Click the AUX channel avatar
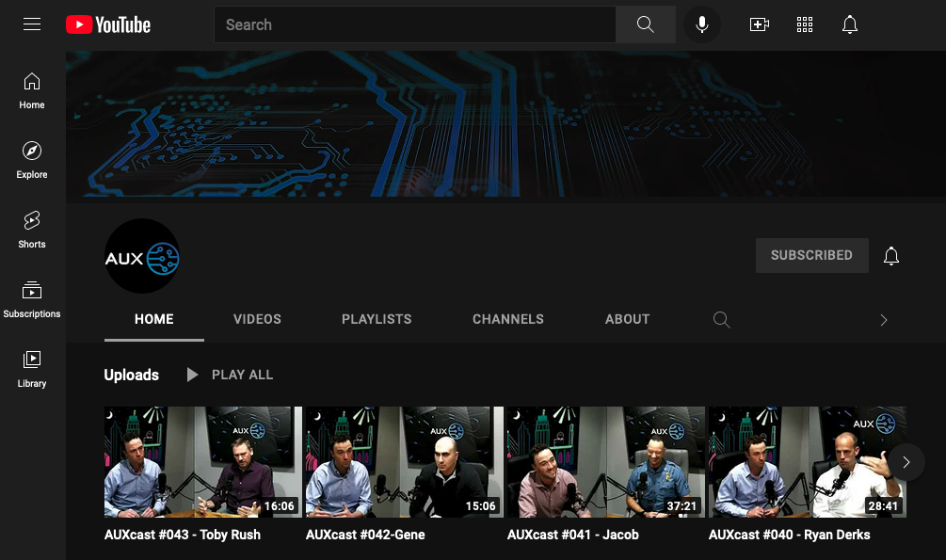The height and width of the screenshot is (560, 946). (142, 256)
